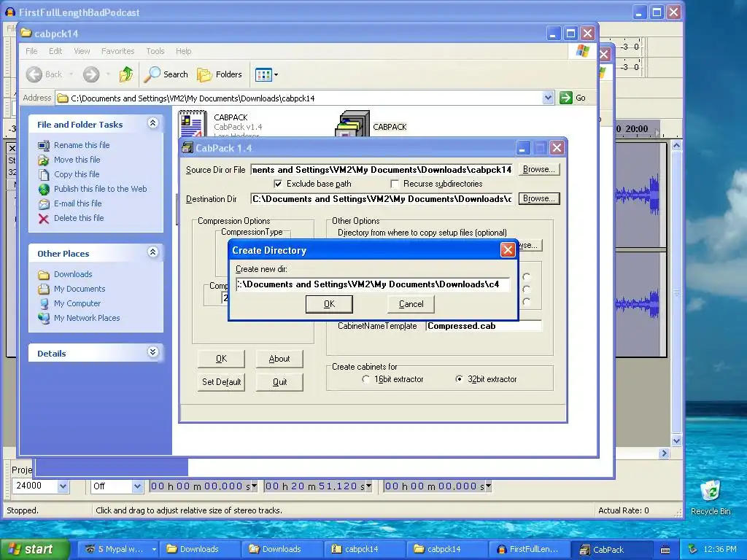This screenshot has width=747, height=560.
Task: Switch to CabPack taskbar item
Action: click(611, 549)
